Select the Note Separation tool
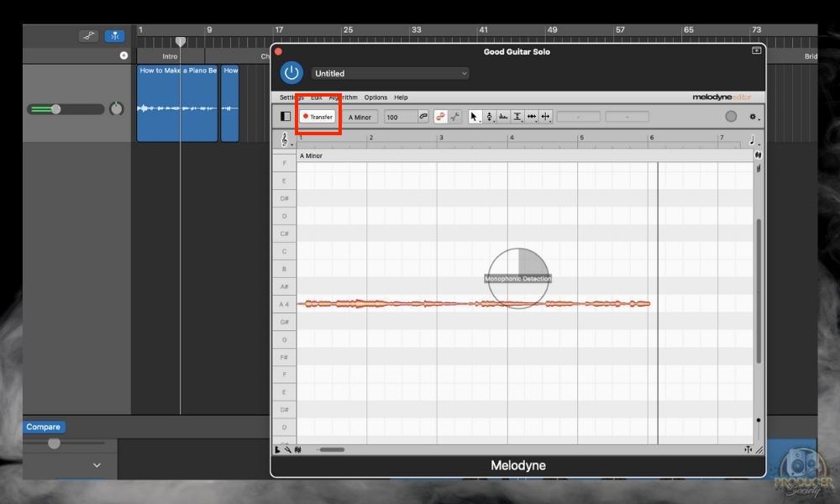Viewport: 840px width, 504px height. click(545, 116)
